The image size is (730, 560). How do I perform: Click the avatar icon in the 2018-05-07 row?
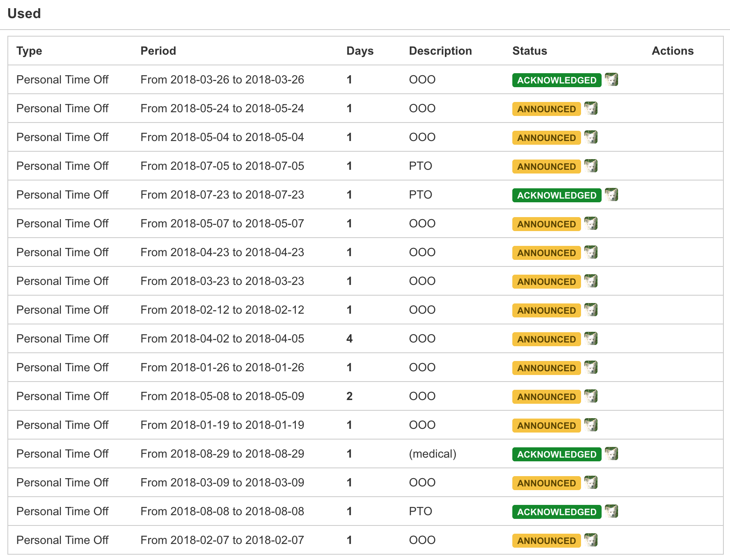591,223
